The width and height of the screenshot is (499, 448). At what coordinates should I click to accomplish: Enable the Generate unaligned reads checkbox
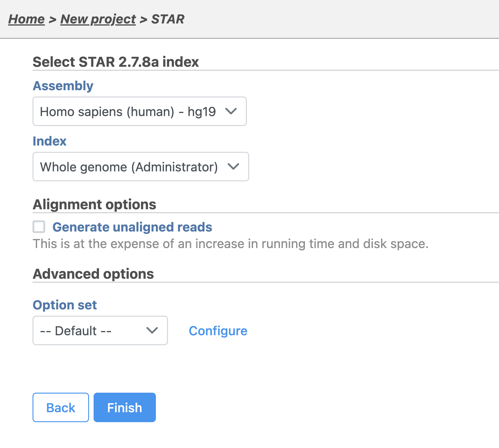(39, 227)
